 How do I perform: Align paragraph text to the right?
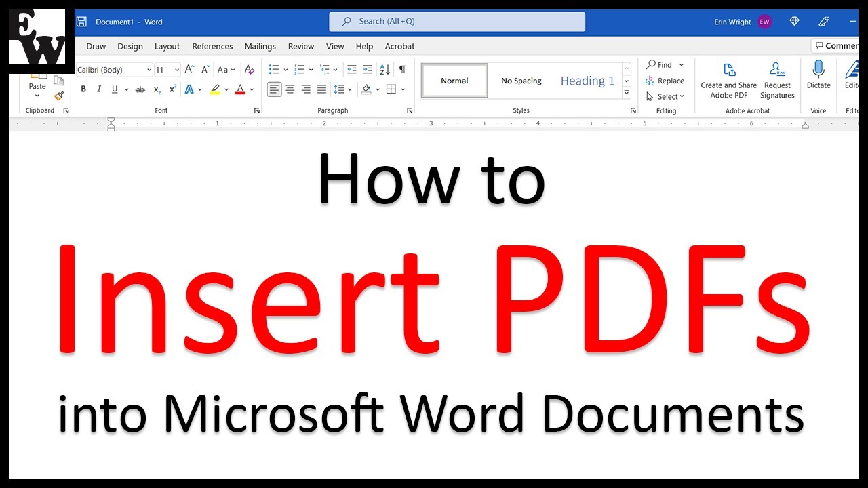(306, 89)
